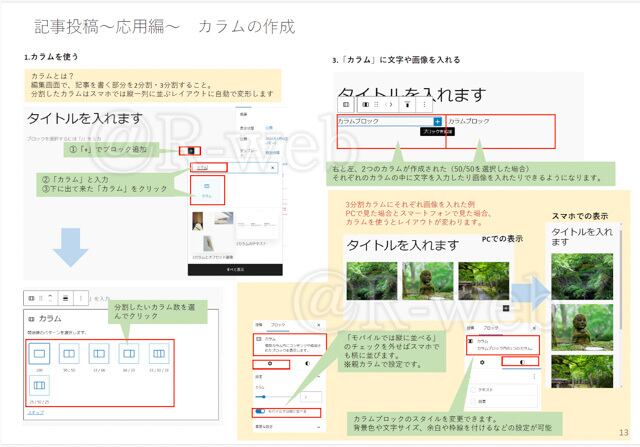This screenshot has width=640, height=447.
Task: Open the half-circle styles tab in the middle panel
Action: (307, 363)
